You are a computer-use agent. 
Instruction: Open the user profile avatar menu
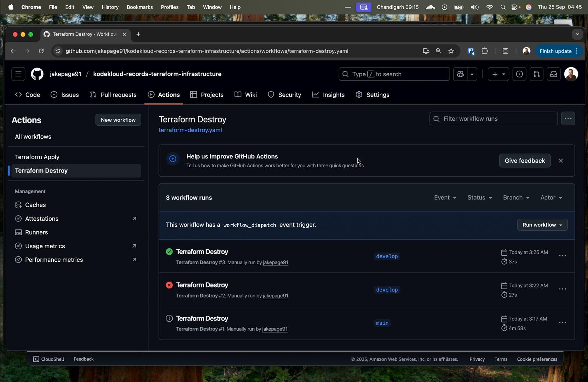coord(571,74)
